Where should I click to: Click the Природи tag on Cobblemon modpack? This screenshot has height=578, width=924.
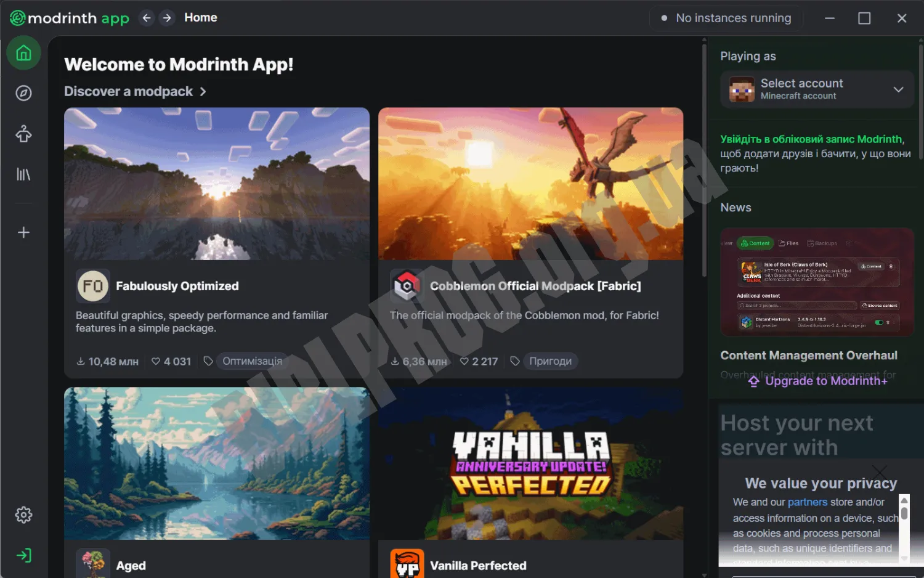[x=550, y=361]
